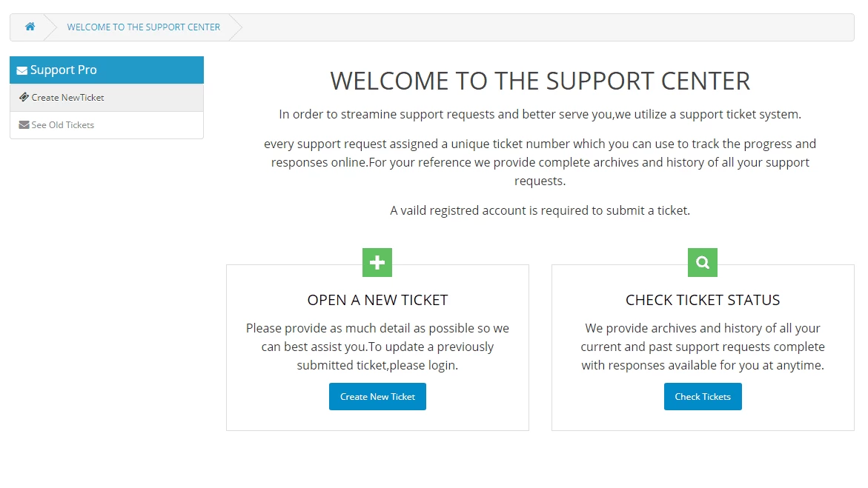
Task: Click the Check Ticket Status heading
Action: 702,300
